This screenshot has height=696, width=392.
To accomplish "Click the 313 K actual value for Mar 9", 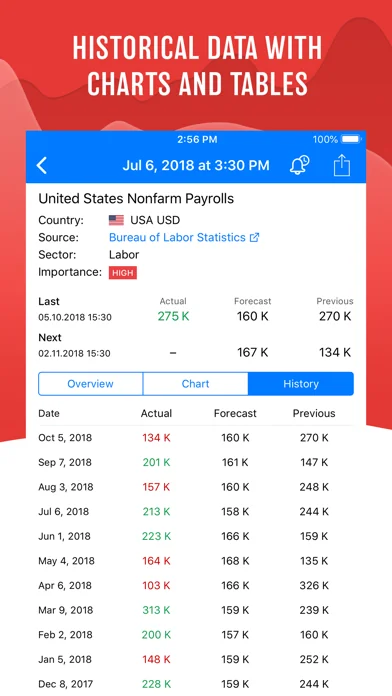I will [156, 610].
